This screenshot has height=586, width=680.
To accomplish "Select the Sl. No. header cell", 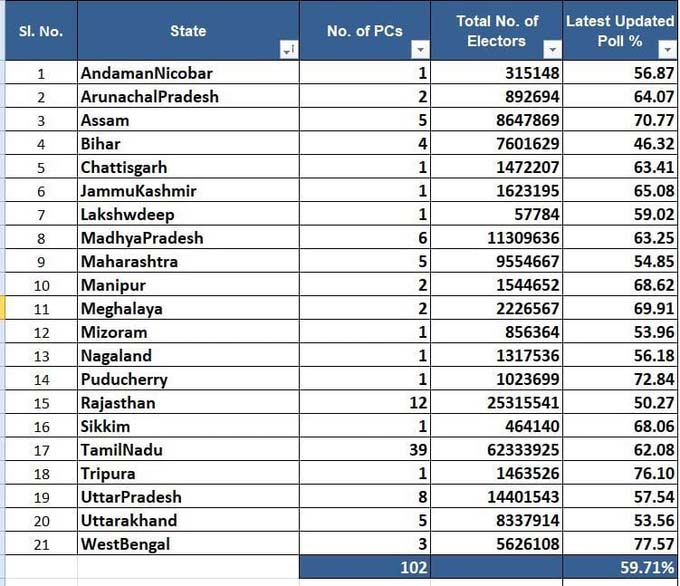I will click(x=40, y=31).
